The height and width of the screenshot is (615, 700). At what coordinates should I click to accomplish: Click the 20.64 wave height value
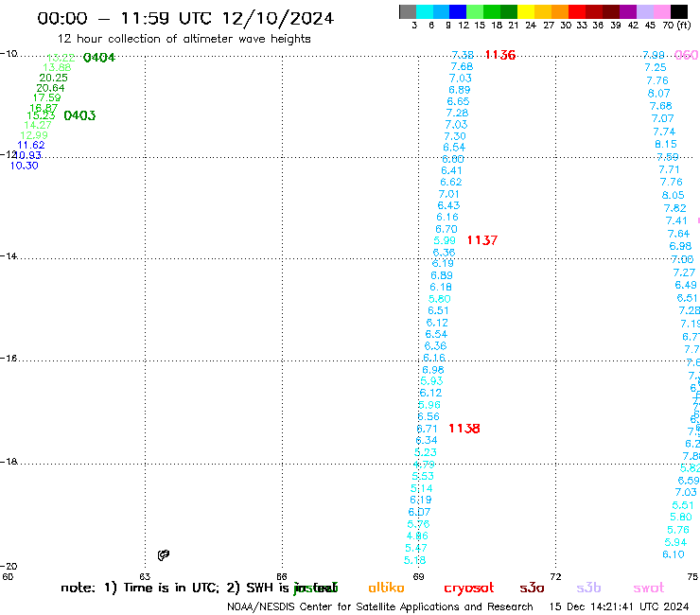[50, 88]
